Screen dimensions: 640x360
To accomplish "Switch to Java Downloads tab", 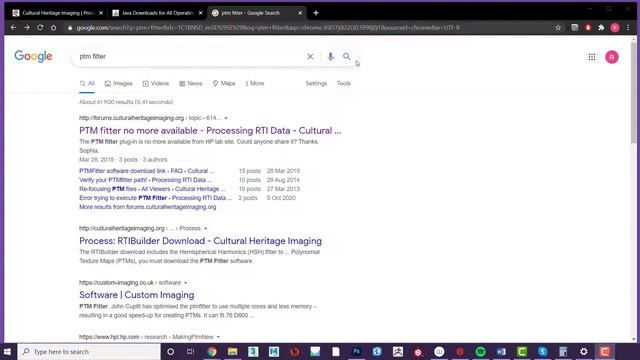I will point(157,13).
